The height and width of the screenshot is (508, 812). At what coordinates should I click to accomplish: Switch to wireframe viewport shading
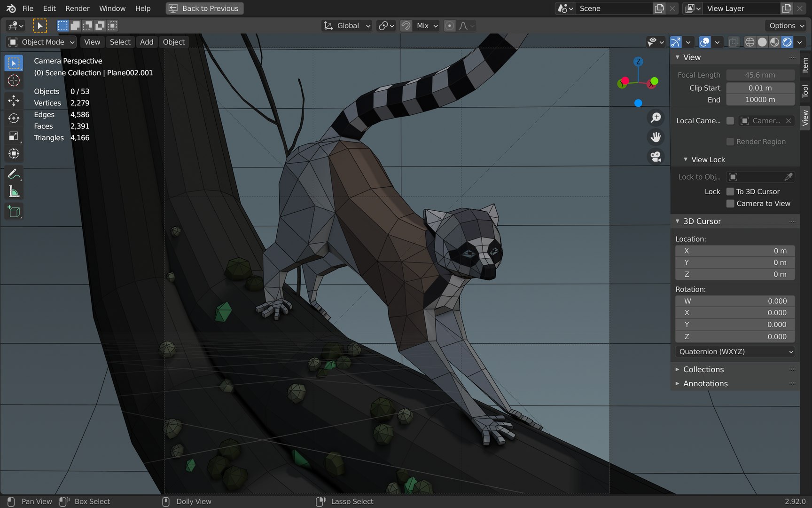pyautogui.click(x=750, y=42)
